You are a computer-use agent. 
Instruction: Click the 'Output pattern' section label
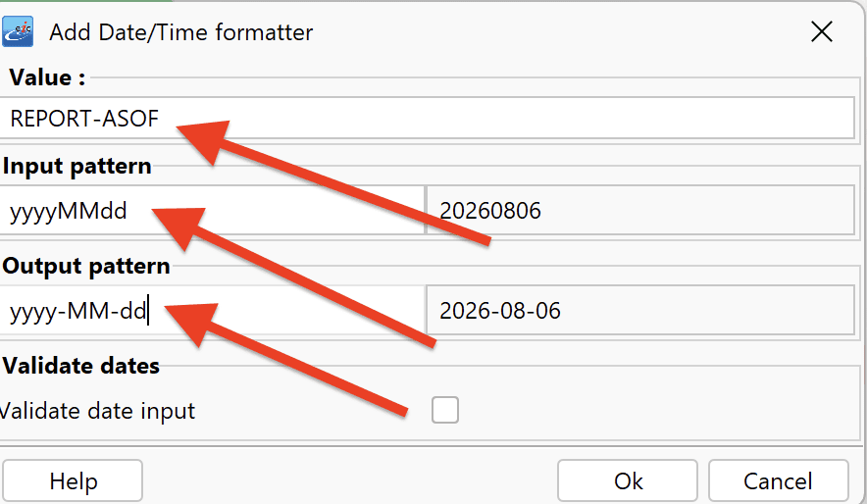[86, 266]
